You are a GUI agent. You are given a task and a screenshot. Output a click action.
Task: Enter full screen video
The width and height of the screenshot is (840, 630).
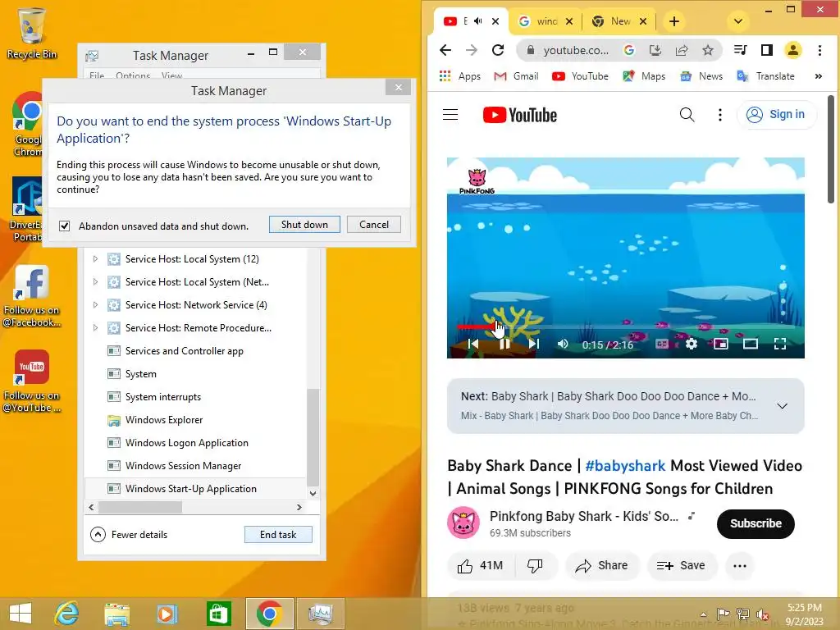(780, 344)
